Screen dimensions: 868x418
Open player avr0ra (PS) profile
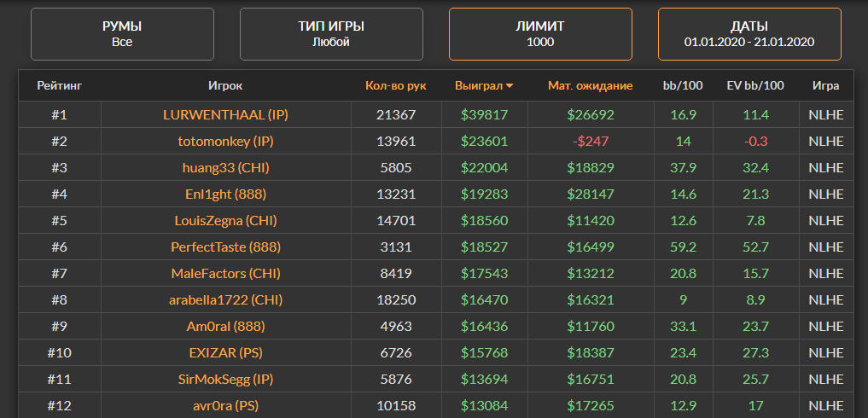(x=226, y=406)
